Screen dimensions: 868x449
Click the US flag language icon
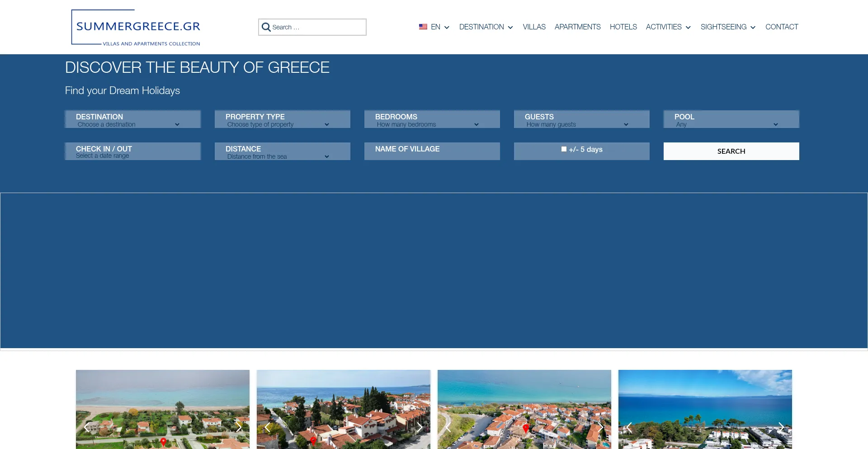tap(423, 27)
